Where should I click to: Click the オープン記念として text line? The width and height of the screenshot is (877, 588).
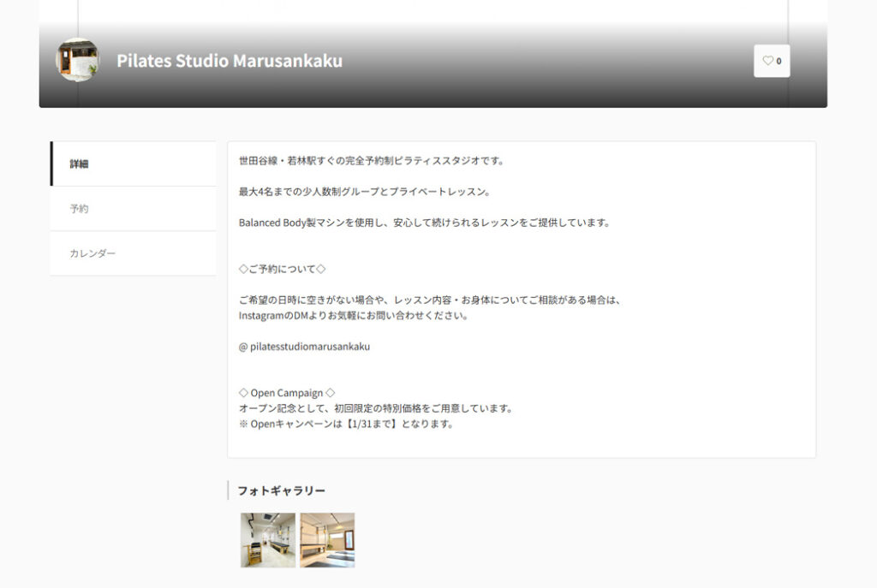[375, 408]
